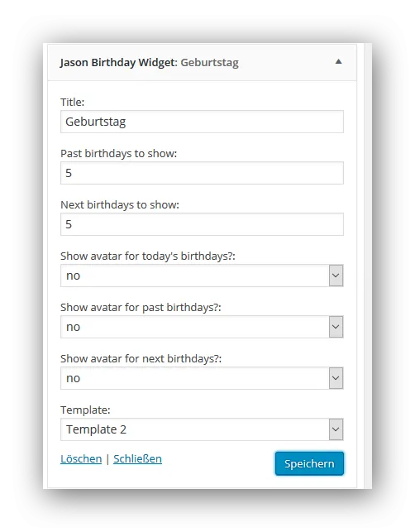Click the "Show avatar for past birthdays?:" label

pos(141,308)
